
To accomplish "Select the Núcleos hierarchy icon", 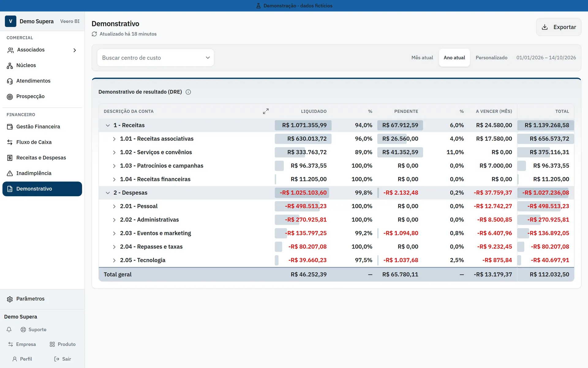I will (10, 66).
